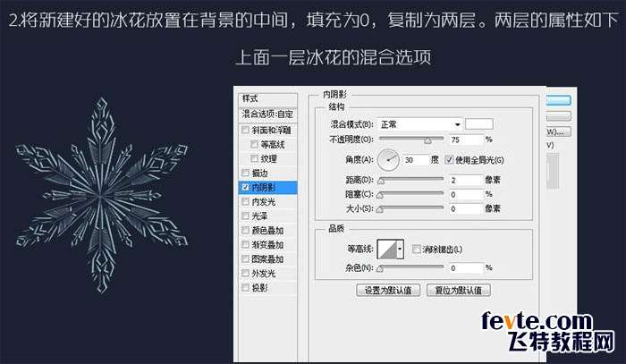
Task: Tick the 纹理 checkbox
Action: [x=254, y=158]
